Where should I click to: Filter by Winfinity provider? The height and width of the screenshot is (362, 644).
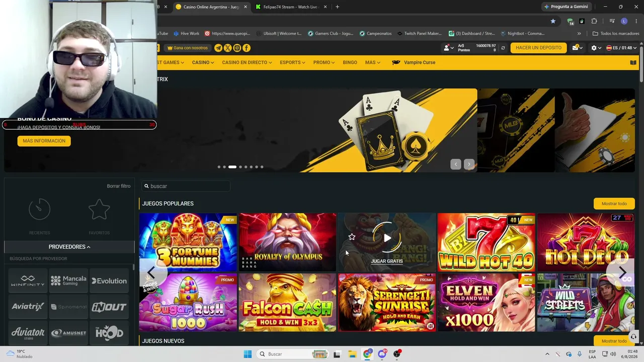pyautogui.click(x=28, y=281)
